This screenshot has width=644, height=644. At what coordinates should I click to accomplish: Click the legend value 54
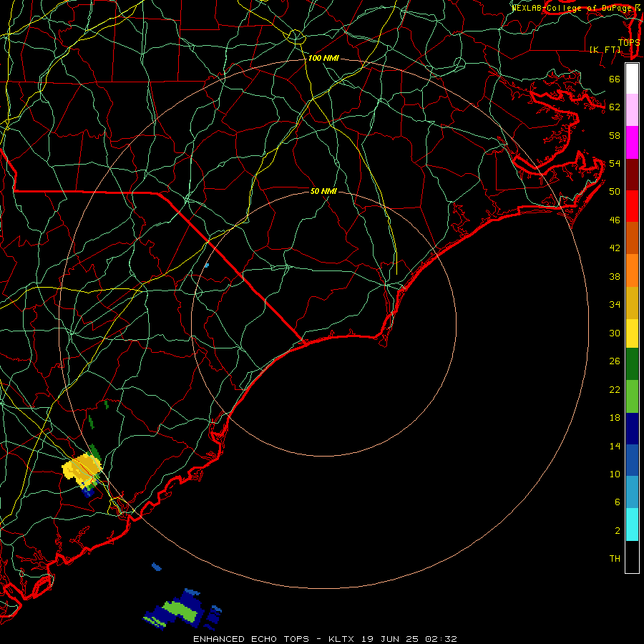(615, 163)
